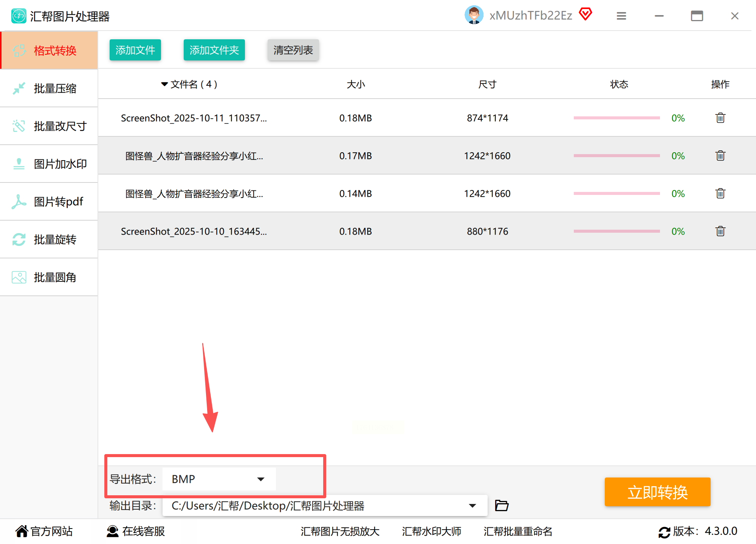The width and height of the screenshot is (756, 544).
Task: Click the VIP diamond badge icon
Action: (586, 14)
